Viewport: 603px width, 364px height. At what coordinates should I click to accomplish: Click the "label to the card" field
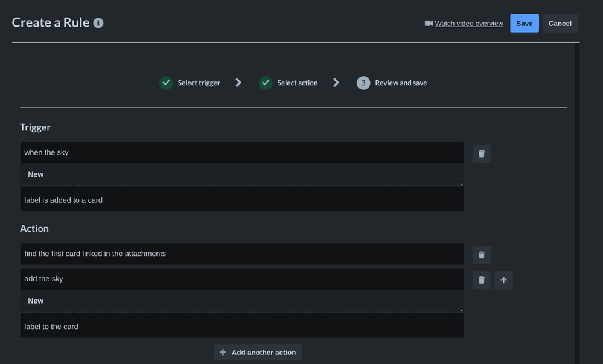click(x=241, y=326)
